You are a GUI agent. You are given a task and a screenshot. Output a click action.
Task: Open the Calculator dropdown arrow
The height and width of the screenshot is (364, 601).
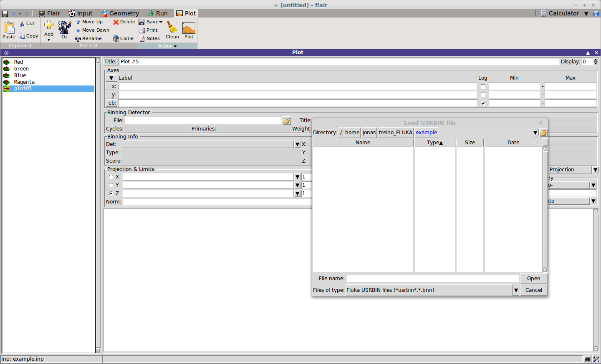pyautogui.click(x=586, y=14)
